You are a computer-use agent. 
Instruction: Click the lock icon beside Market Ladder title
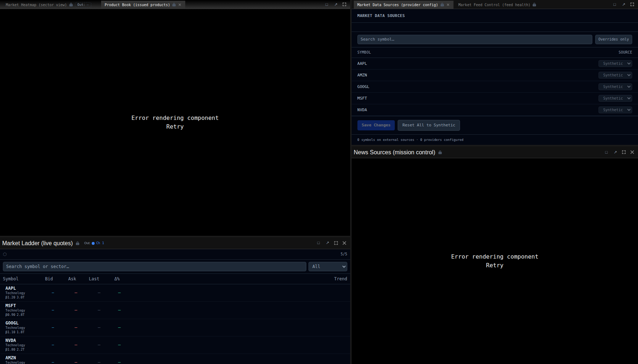click(x=78, y=243)
